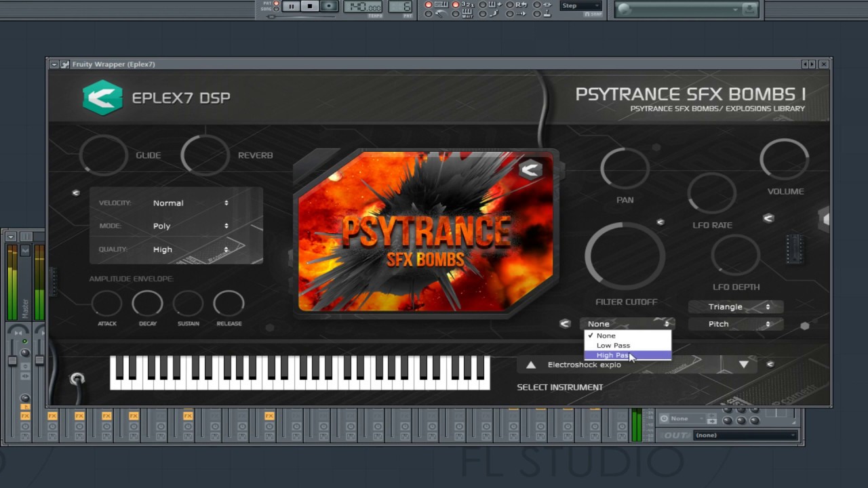Click the first lit FX button in mixer
This screenshot has width=868, height=488.
click(25, 415)
